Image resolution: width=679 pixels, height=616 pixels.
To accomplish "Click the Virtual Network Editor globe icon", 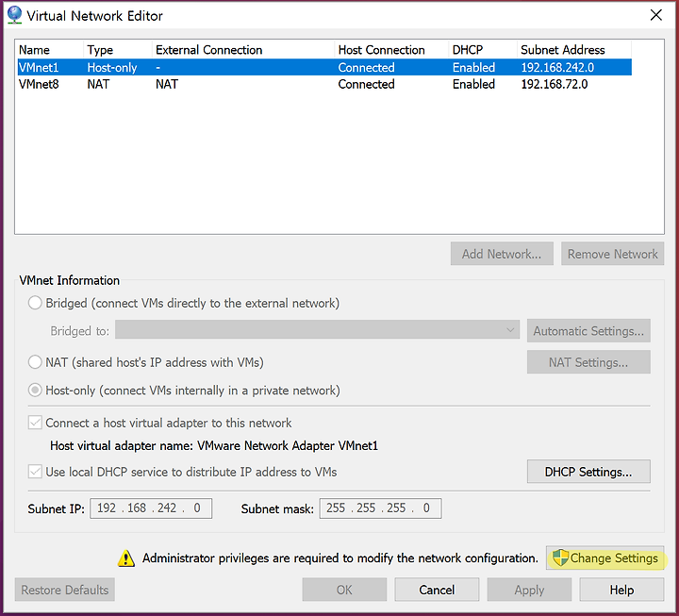I will pyautogui.click(x=14, y=15).
